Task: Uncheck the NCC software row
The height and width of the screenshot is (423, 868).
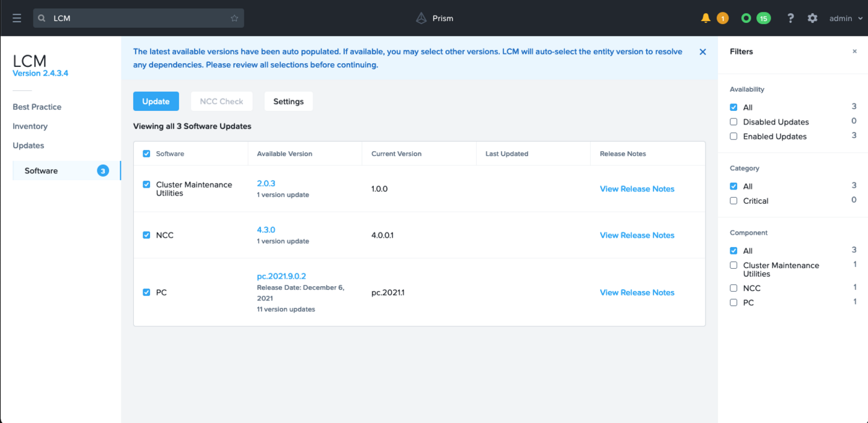Action: [x=146, y=235]
